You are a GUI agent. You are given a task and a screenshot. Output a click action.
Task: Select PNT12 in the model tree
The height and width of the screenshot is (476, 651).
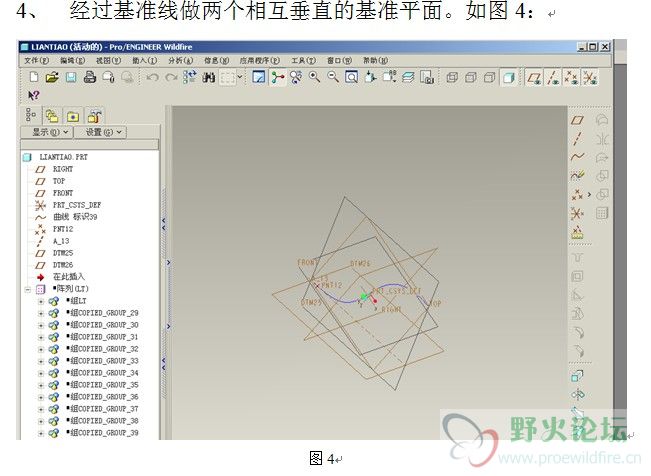tap(63, 229)
